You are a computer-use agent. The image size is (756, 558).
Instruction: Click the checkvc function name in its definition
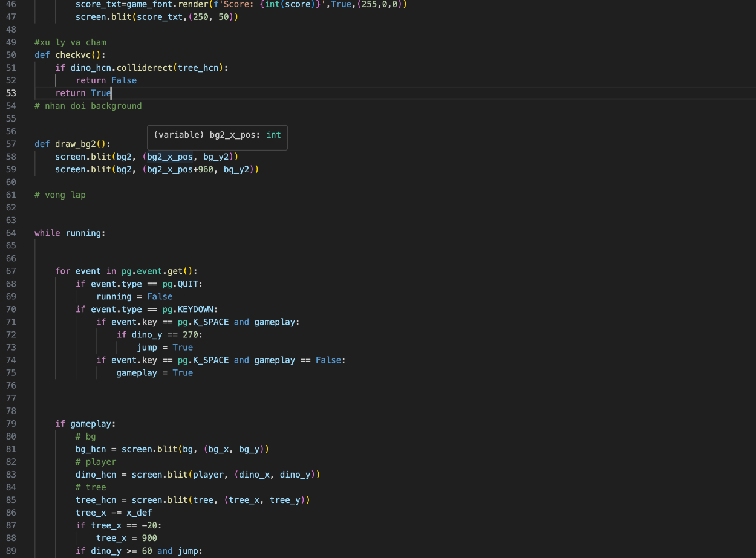76,55
